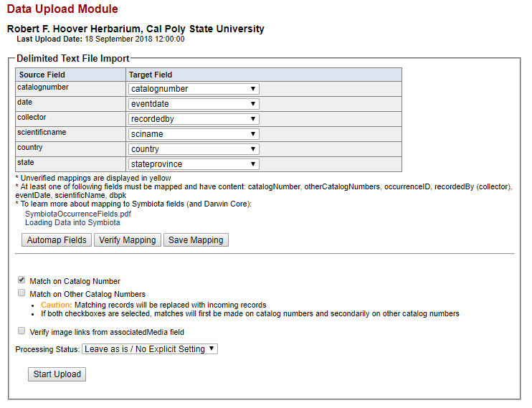Screen dimensions: 532x408
Task: Select the state source field cell
Action: coord(70,164)
